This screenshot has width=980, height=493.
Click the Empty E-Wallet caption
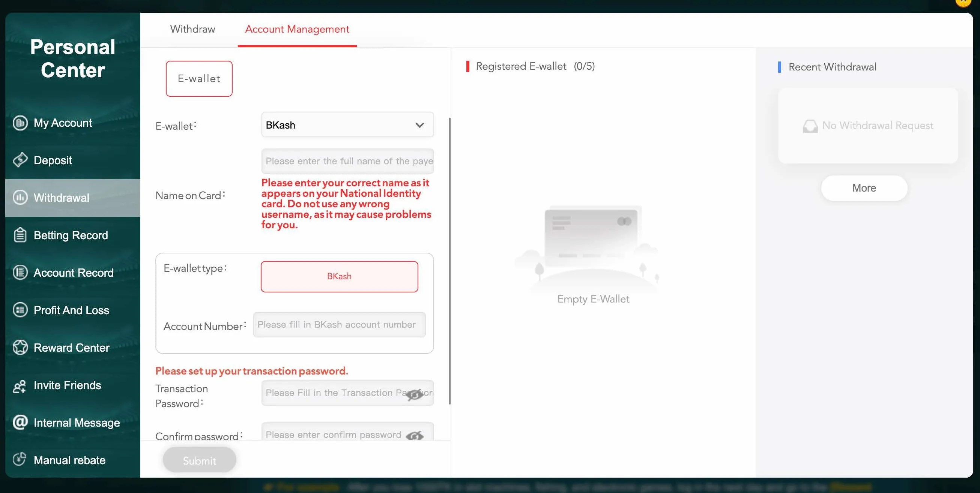593,299
